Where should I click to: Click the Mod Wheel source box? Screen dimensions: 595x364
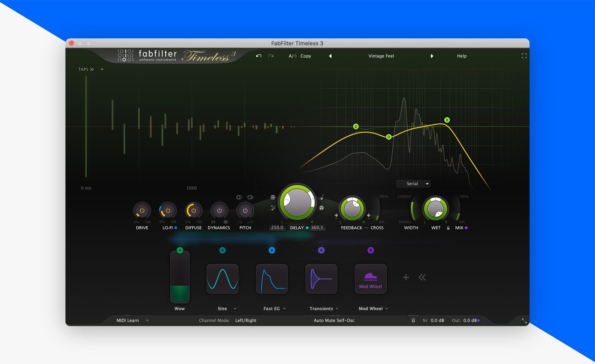pyautogui.click(x=371, y=279)
